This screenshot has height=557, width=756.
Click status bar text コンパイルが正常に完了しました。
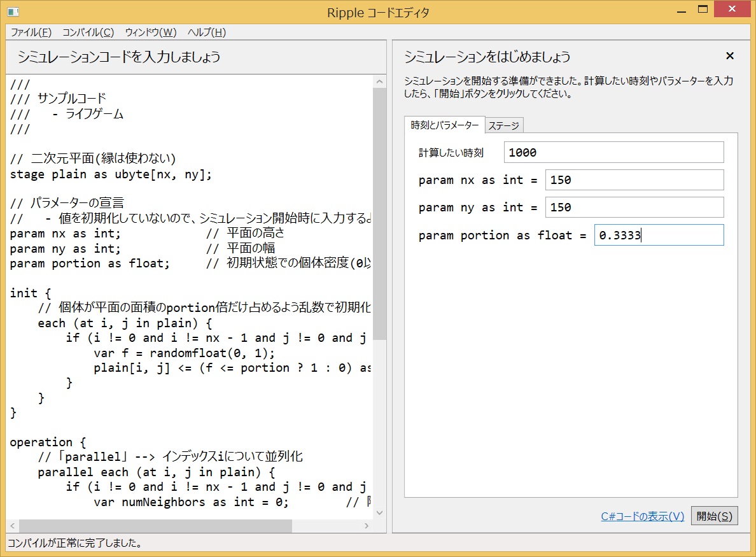(x=74, y=543)
